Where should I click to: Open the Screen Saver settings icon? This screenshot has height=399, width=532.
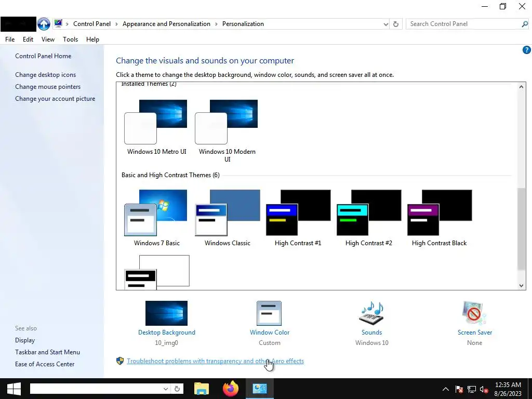(x=474, y=313)
